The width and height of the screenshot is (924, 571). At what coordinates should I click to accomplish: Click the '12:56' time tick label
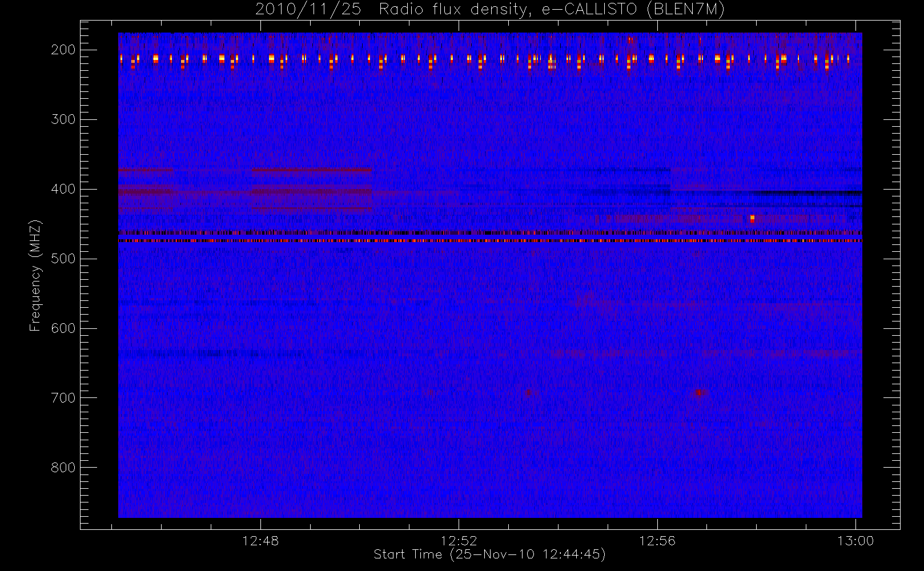(657, 540)
